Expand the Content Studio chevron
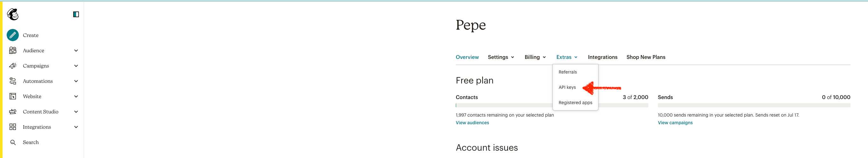This screenshot has height=158, width=868. coord(76,112)
